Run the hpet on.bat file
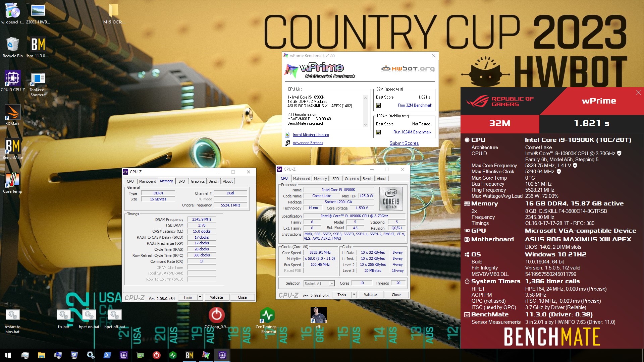644x362 pixels. 89,319
